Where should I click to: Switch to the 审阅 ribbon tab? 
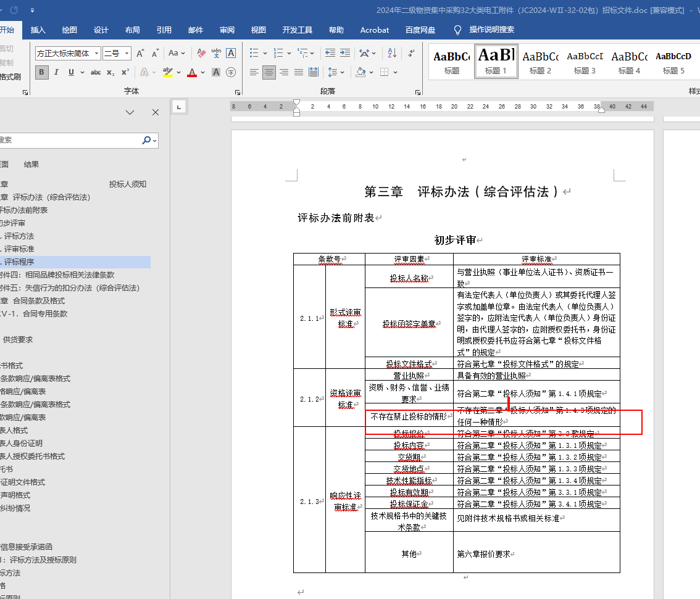click(227, 30)
